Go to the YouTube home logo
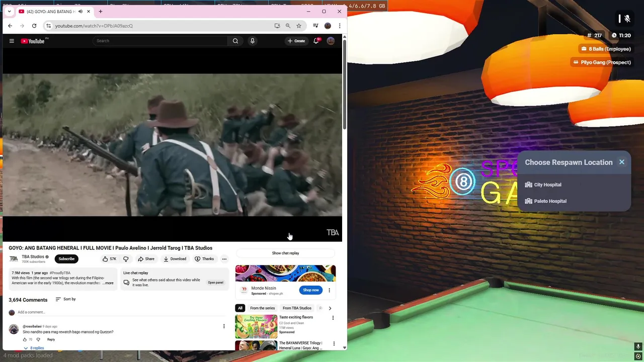 click(33, 41)
